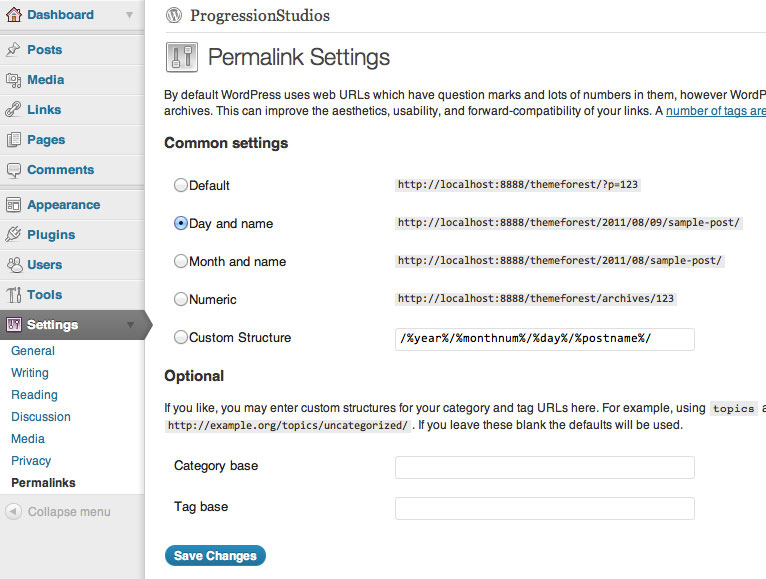Select the Month and name option
766x579 pixels.
pyautogui.click(x=181, y=261)
